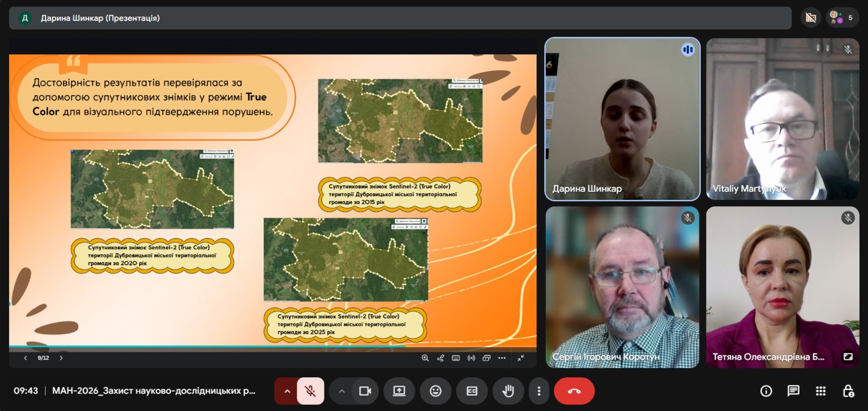
Task: Unmute the microphone
Action: tap(310, 391)
